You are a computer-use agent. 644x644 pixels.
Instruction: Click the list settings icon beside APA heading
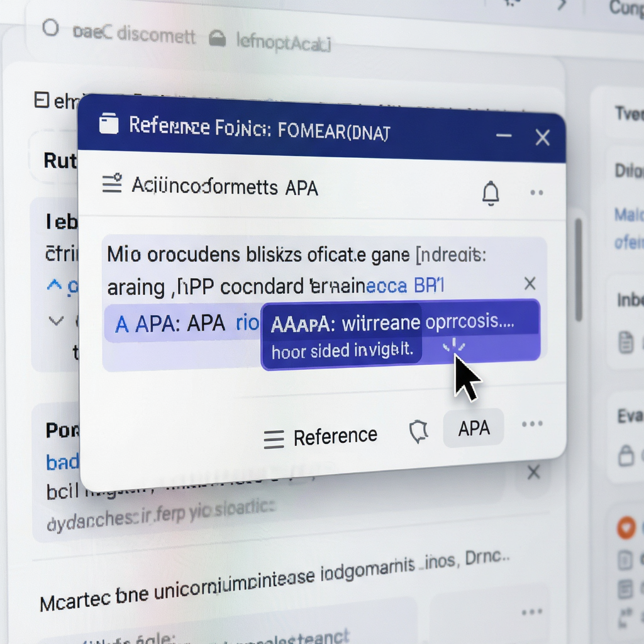[112, 183]
